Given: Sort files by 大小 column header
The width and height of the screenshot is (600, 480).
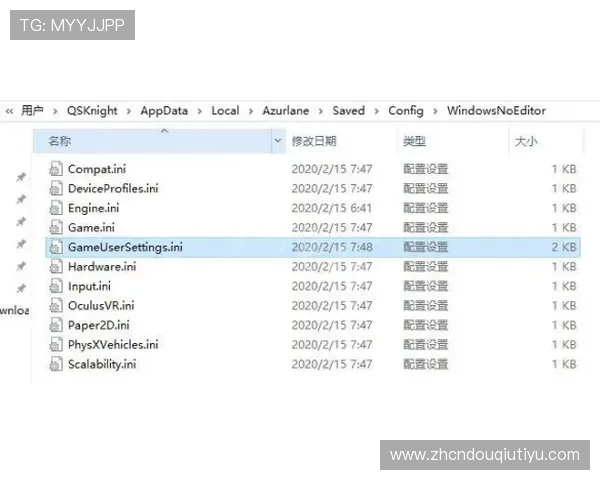Looking at the screenshot, I should click(526, 142).
